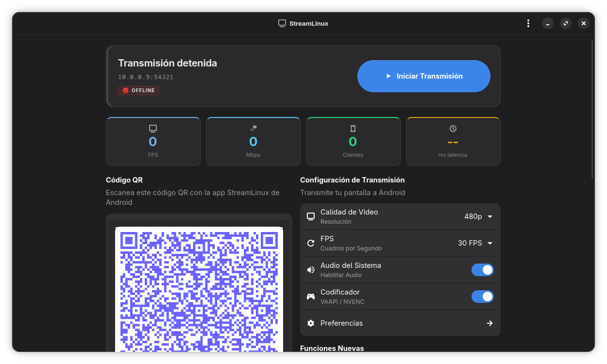Click the phone icon on the Clientes card
Image resolution: width=607 pixels, height=364 pixels.
coord(353,129)
